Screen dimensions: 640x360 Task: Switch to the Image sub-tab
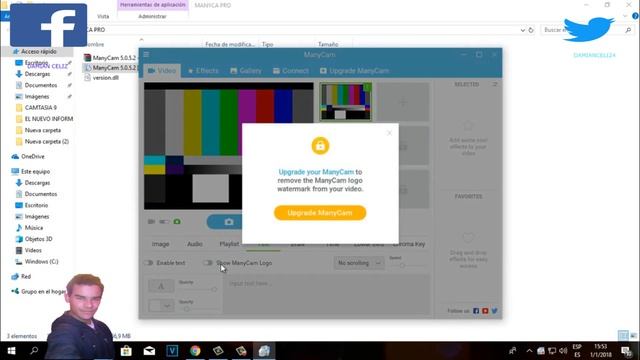point(160,244)
